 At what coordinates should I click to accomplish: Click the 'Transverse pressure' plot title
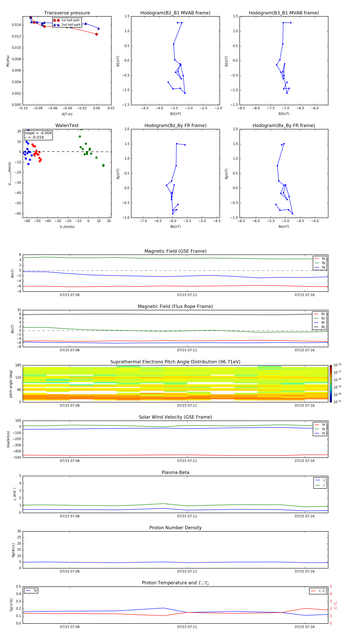pyautogui.click(x=67, y=13)
